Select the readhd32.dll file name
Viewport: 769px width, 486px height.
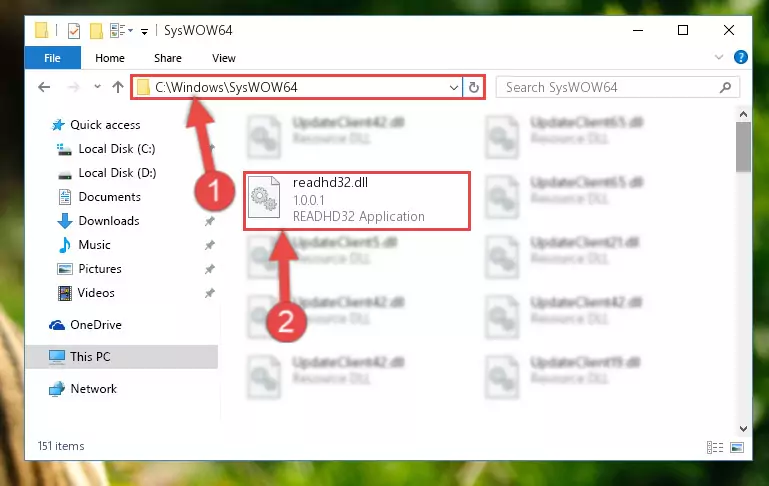point(330,182)
